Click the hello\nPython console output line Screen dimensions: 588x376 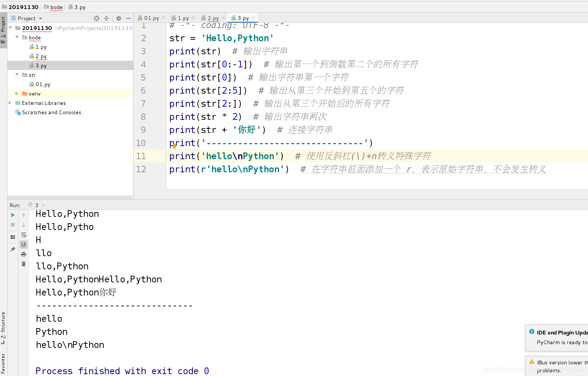click(70, 345)
